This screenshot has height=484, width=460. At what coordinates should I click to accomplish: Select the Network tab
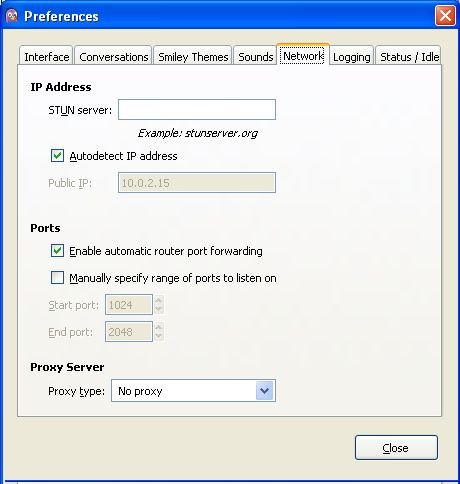click(303, 56)
